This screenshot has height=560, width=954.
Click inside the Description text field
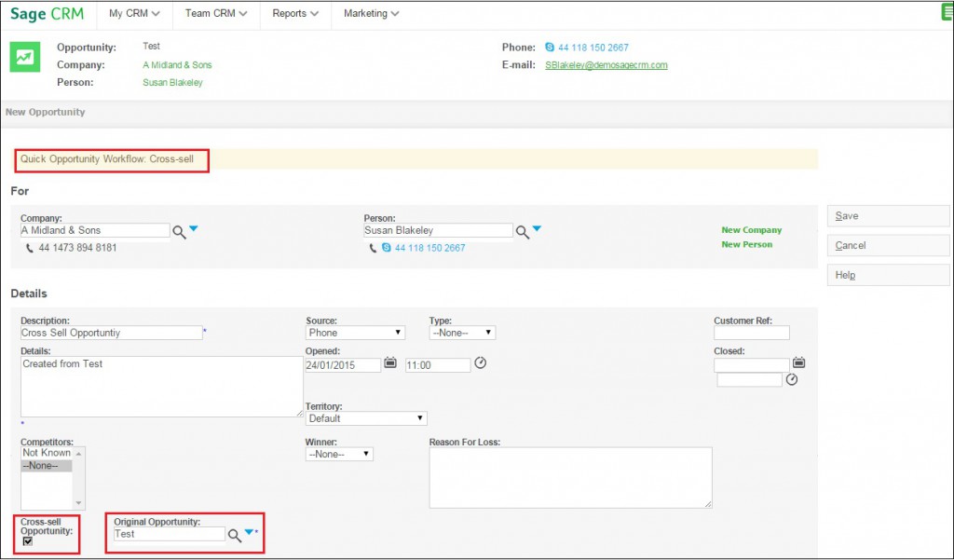coord(111,333)
